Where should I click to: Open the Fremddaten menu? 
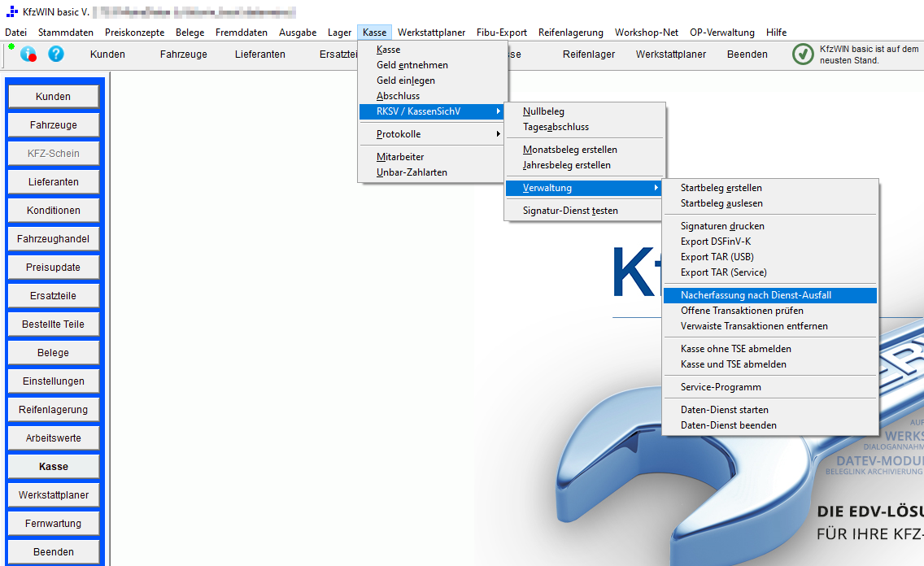point(241,33)
